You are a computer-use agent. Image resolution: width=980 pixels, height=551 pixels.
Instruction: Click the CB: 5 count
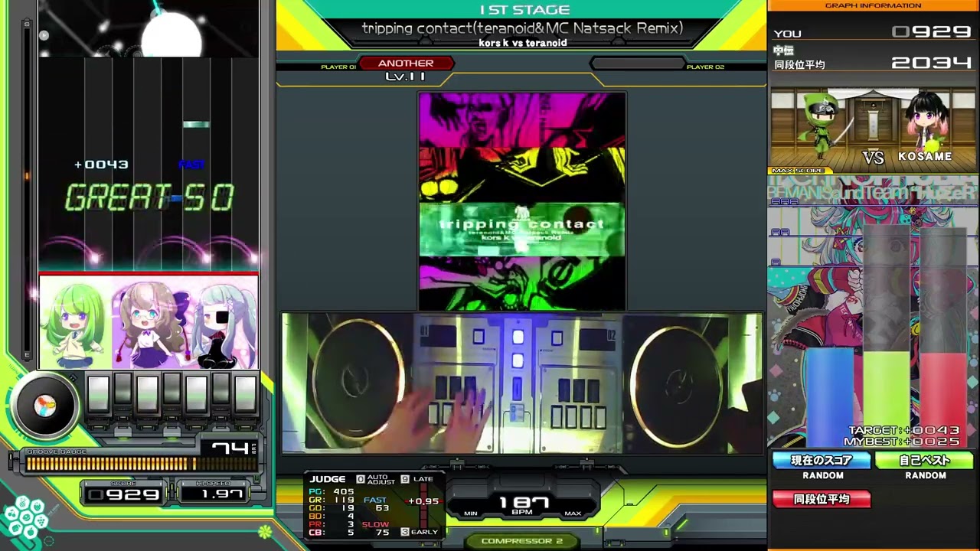click(x=332, y=533)
